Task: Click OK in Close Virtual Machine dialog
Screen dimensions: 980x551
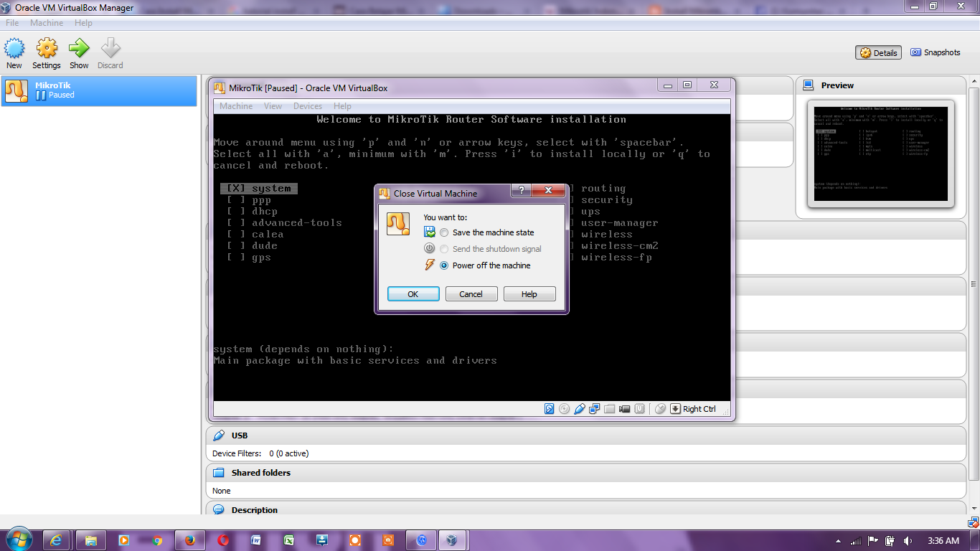Action: (413, 294)
